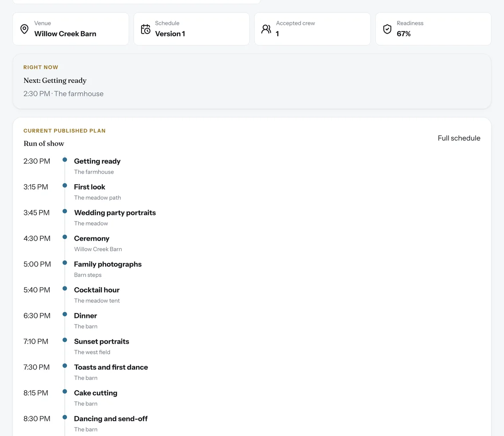Image resolution: width=504 pixels, height=436 pixels.
Task: Click the Dinner timeline dot
Action: coord(65,314)
